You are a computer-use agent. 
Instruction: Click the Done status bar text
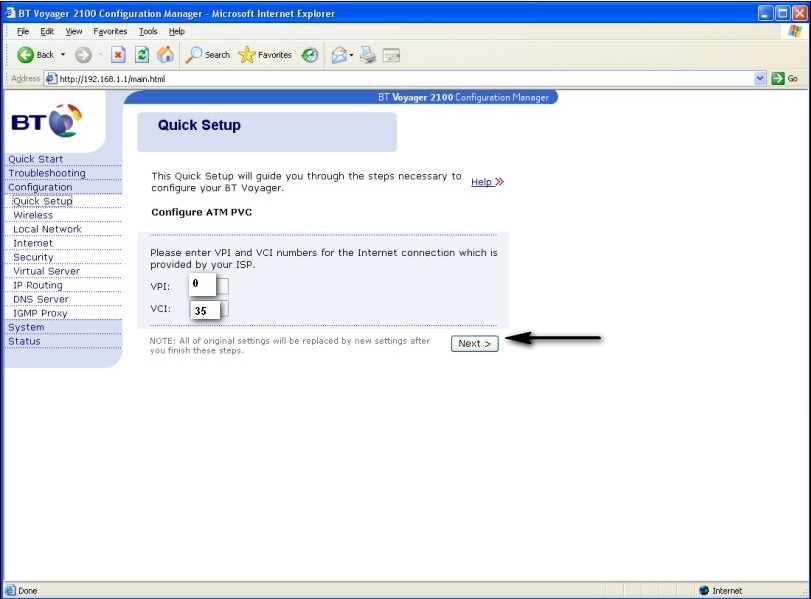tap(28, 590)
